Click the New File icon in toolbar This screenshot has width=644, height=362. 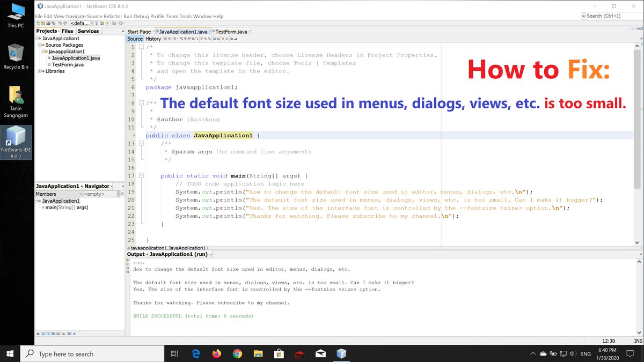click(38, 23)
